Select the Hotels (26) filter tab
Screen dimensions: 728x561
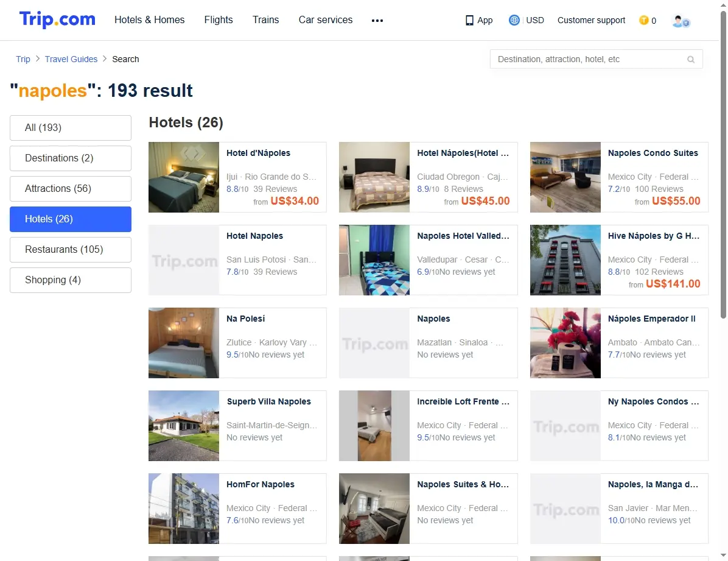coord(71,219)
